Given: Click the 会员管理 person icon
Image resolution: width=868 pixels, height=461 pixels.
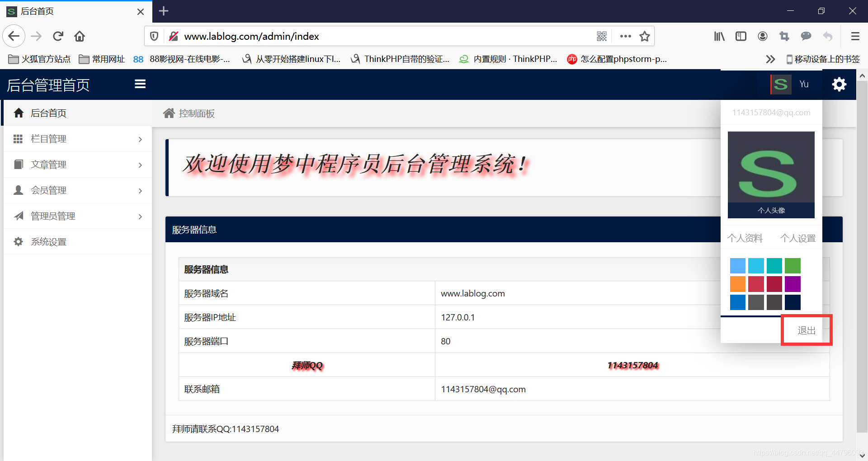Looking at the screenshot, I should (18, 190).
